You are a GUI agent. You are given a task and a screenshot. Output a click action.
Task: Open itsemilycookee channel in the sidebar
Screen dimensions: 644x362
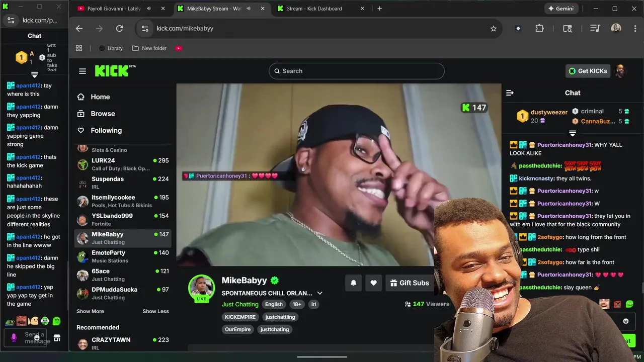(123, 201)
